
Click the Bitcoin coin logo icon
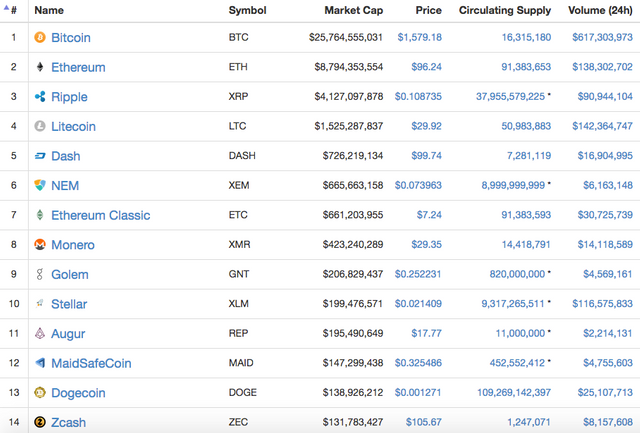pos(40,38)
